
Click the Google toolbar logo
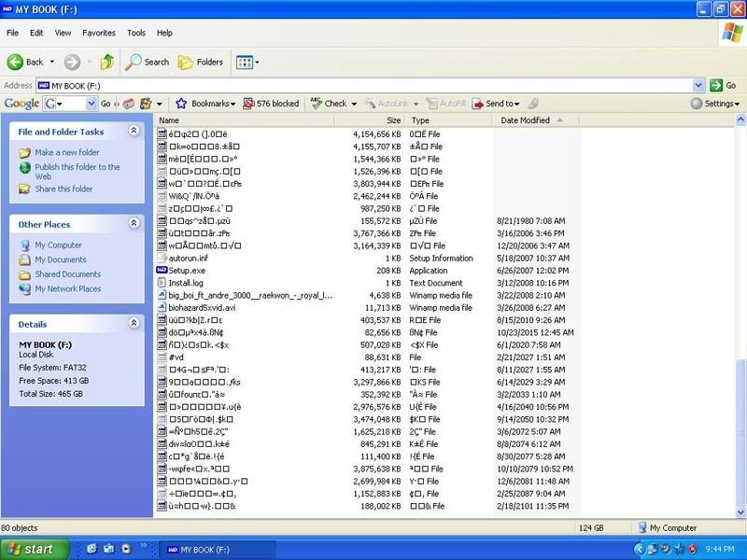click(21, 104)
